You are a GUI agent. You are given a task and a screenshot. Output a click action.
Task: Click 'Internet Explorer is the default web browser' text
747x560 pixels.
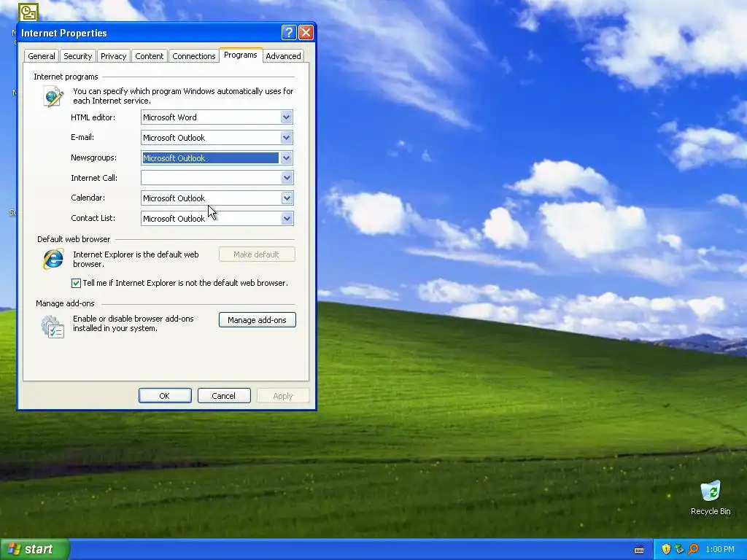(x=136, y=259)
